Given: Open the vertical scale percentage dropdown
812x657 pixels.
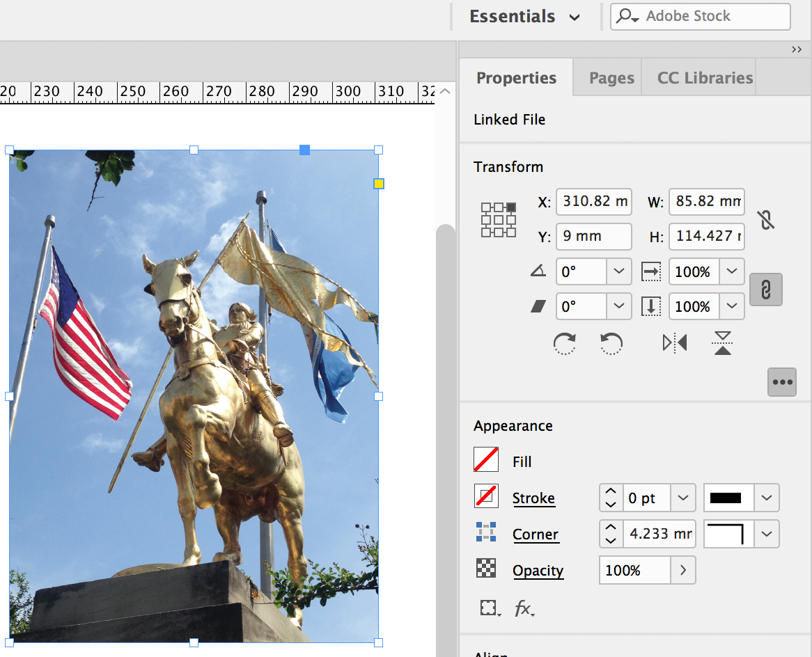Looking at the screenshot, I should point(732,306).
